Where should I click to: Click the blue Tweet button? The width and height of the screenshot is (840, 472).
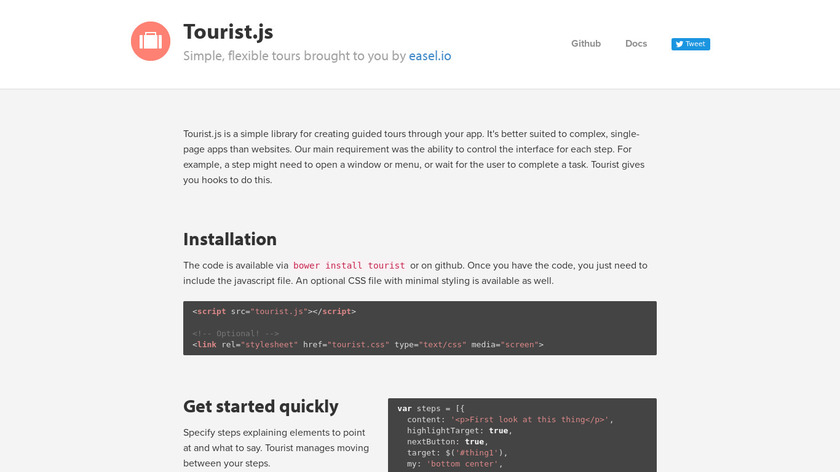(x=691, y=44)
